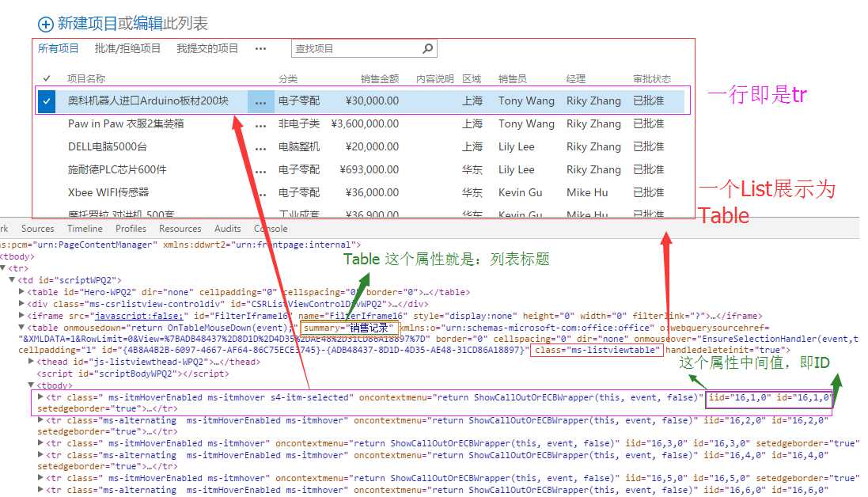Open ellipsis menu for Paw in Paw row

(260, 126)
